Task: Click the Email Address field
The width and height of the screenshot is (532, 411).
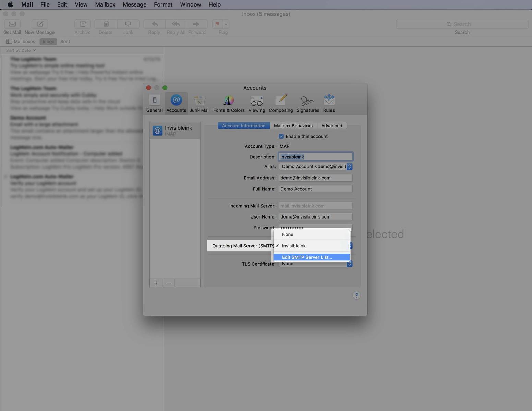Action: (316, 178)
